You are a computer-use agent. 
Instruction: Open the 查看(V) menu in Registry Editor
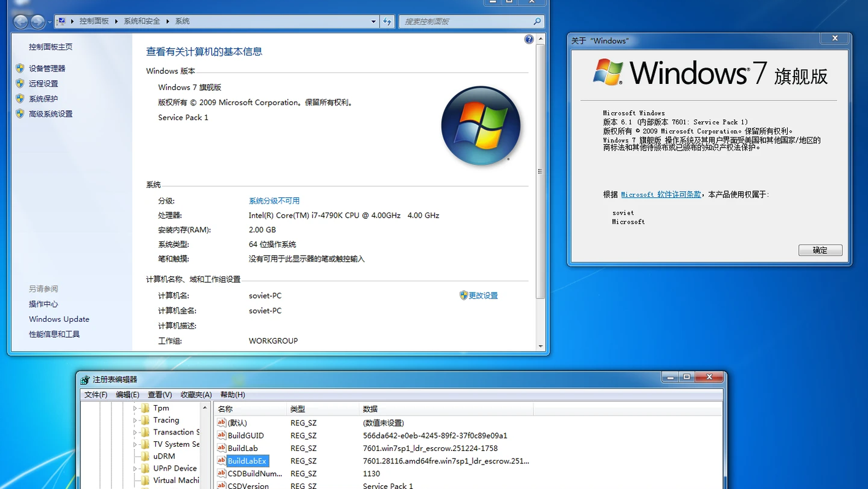[160, 395]
